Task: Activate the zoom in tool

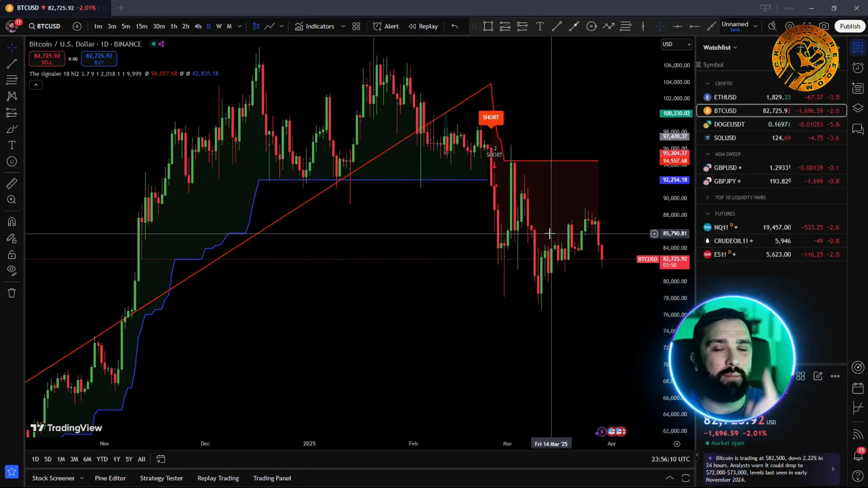Action: pos(12,200)
